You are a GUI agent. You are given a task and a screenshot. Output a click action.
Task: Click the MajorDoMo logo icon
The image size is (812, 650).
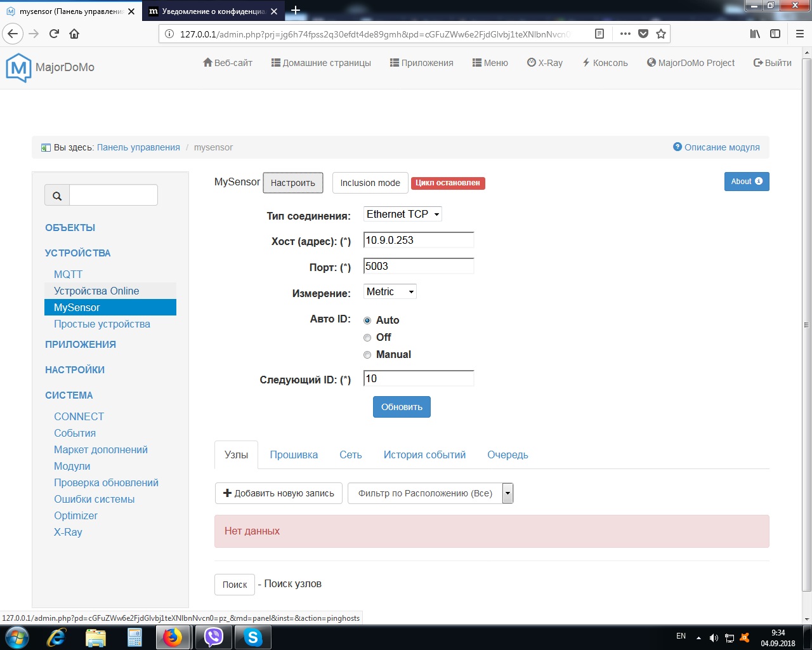18,67
